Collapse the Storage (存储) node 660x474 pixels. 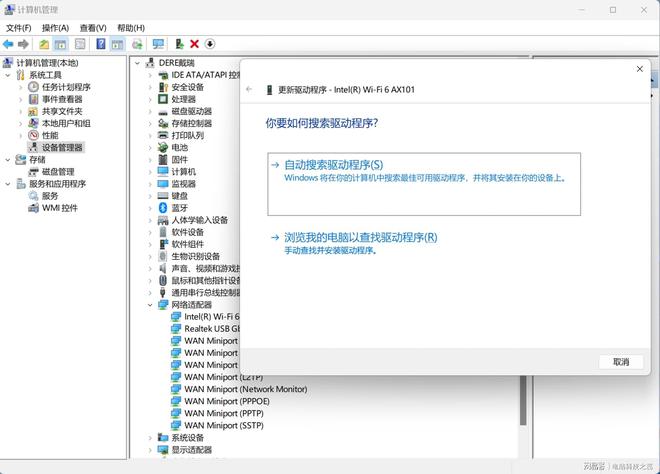[8, 160]
